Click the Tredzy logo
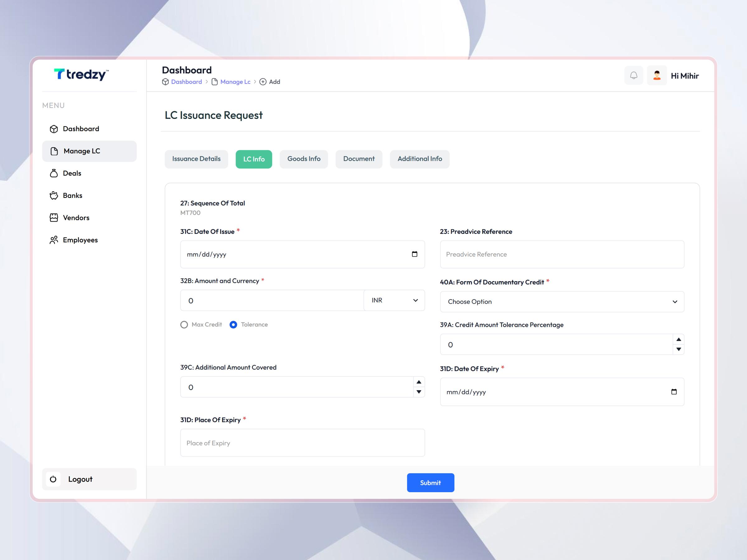The image size is (747, 560). (x=81, y=75)
